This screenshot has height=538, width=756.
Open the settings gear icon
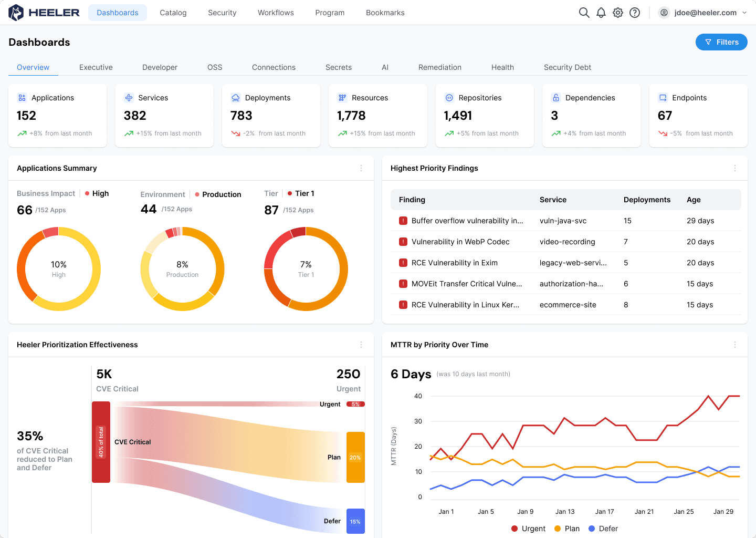click(x=618, y=13)
